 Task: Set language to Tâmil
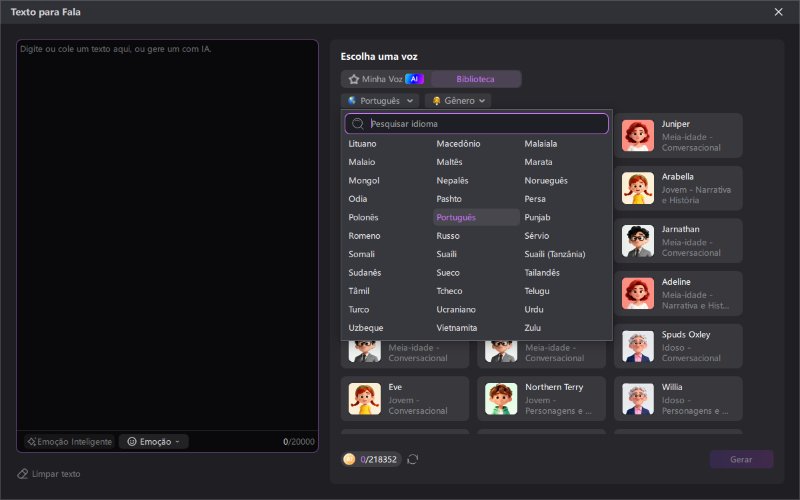pos(359,291)
